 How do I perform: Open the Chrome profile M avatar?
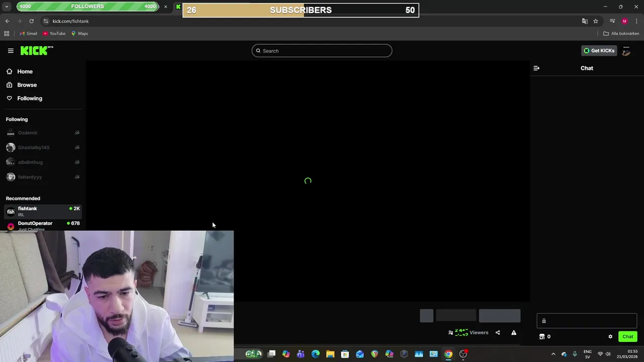[x=624, y=21]
